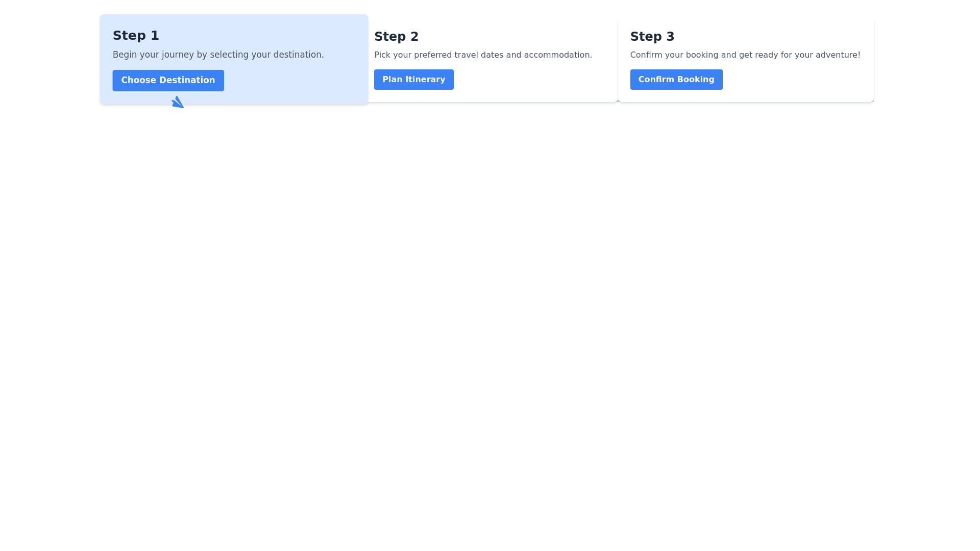Click the paper plane icon below Step 1

(x=178, y=102)
